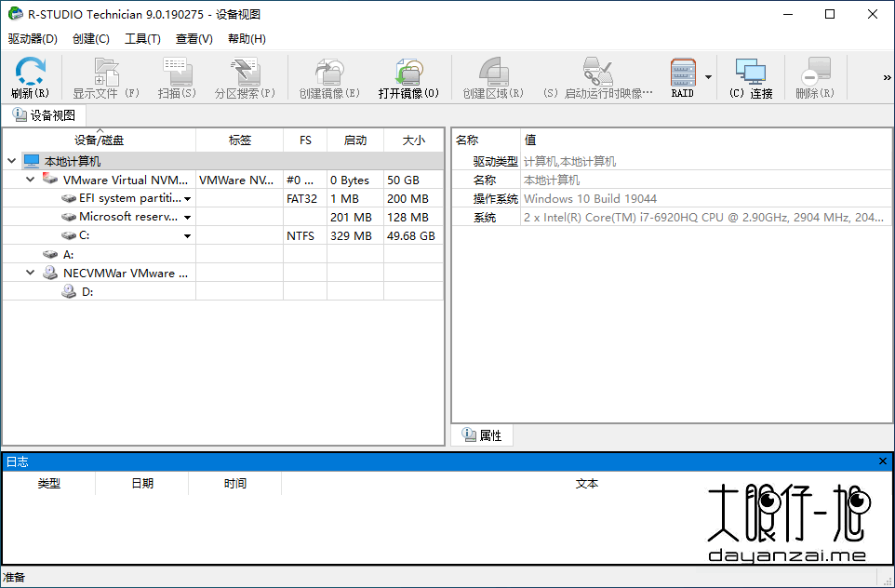This screenshot has height=588, width=895.
Task: Click the VMware Virtual NVMe disk icon
Action: [x=50, y=180]
